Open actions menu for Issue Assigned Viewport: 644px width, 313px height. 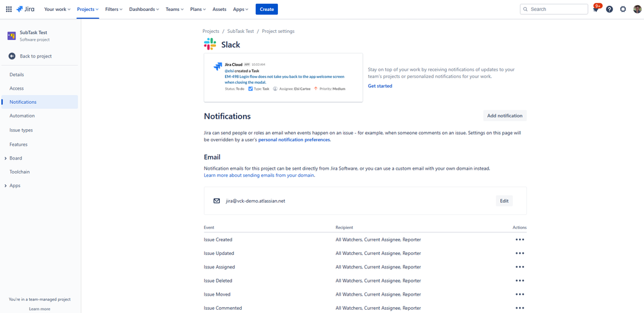point(520,267)
